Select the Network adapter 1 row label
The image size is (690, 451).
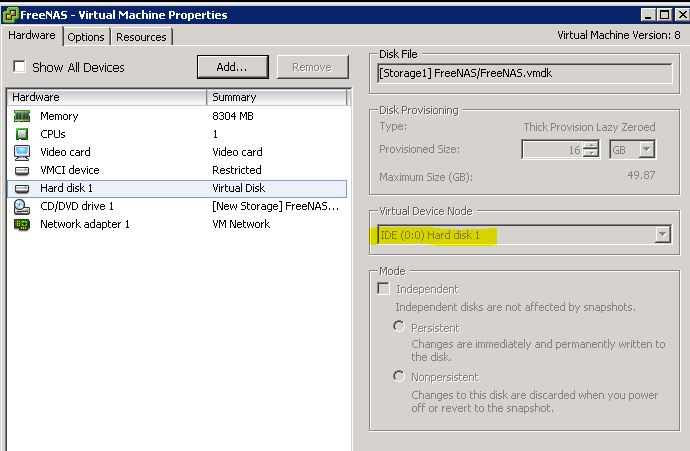point(85,224)
